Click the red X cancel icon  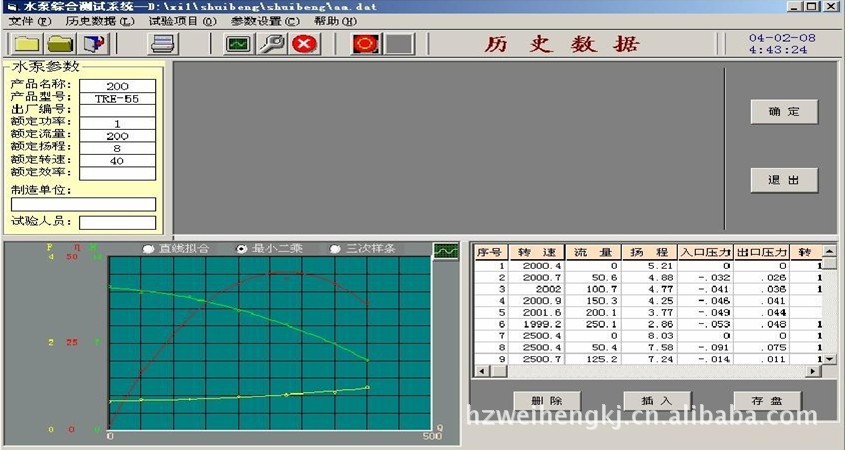point(304,44)
